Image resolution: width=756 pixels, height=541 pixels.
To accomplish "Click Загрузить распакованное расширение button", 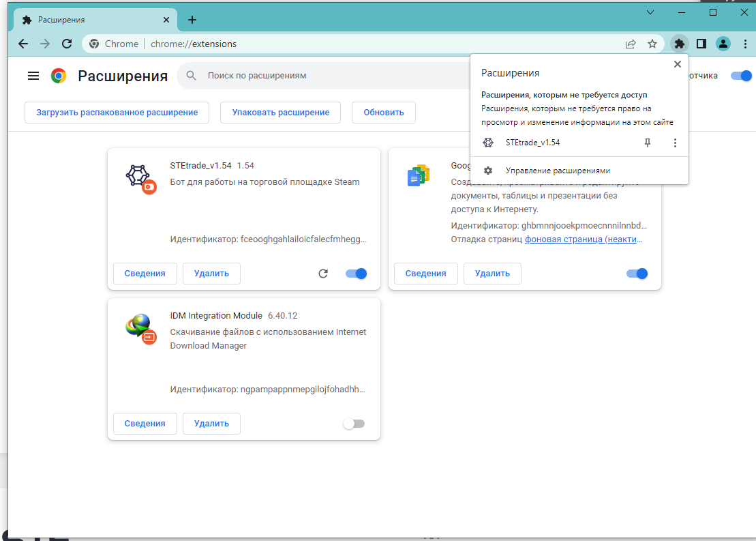I will (x=117, y=113).
